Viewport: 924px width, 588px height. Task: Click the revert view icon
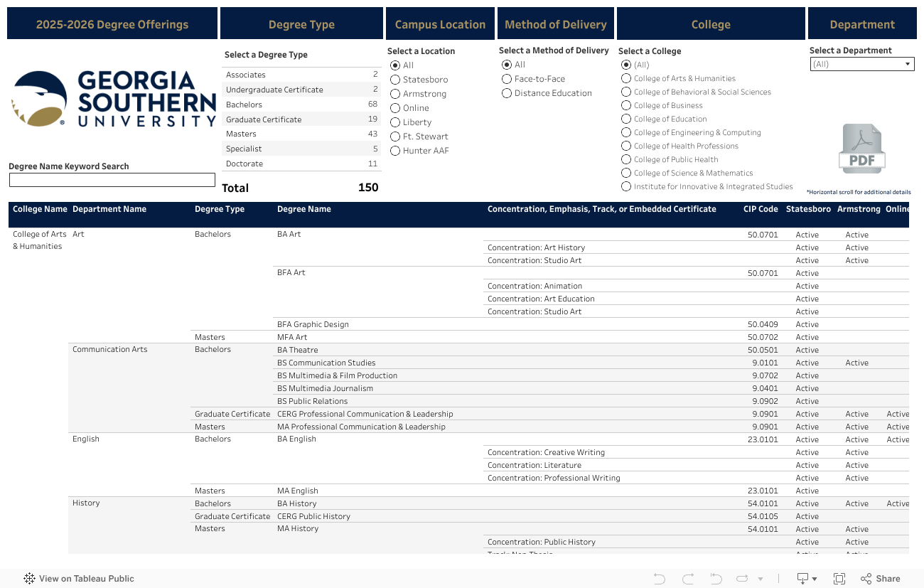pos(716,579)
